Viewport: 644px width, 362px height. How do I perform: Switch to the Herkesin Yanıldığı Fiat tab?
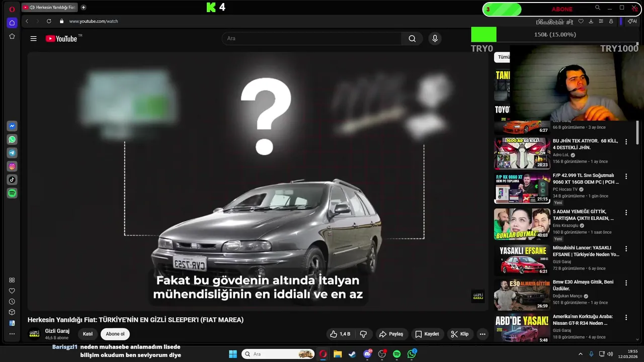(50, 8)
